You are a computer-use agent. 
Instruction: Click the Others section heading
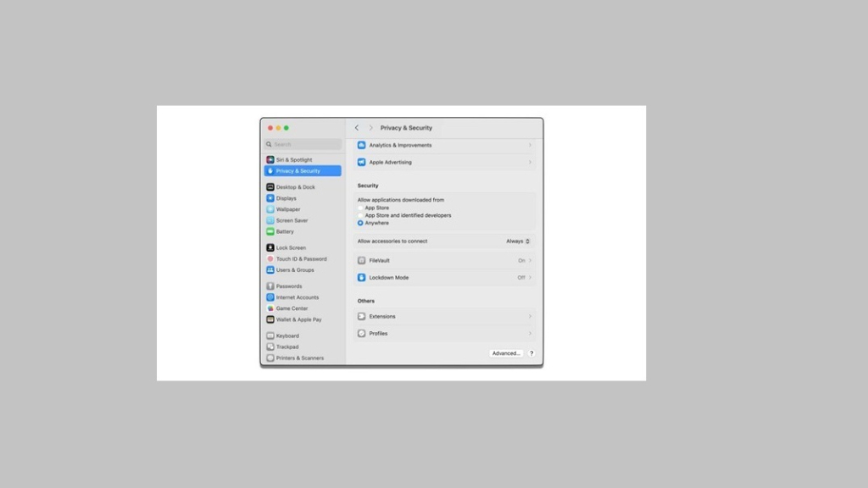point(366,301)
